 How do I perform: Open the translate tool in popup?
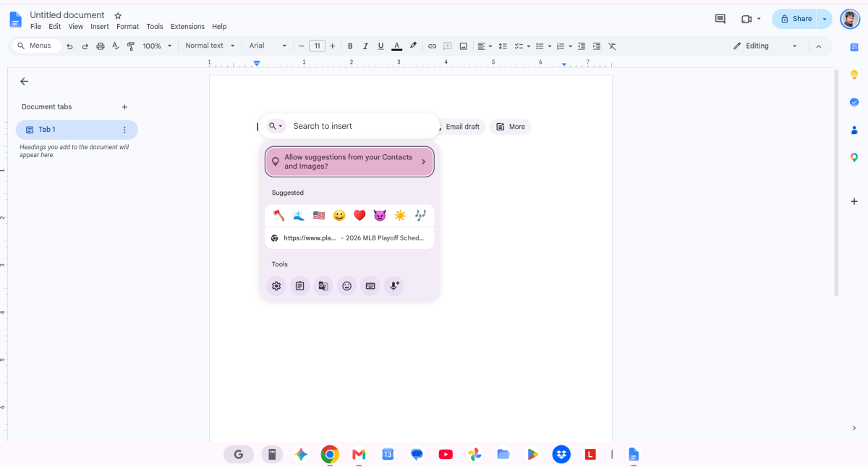(323, 286)
